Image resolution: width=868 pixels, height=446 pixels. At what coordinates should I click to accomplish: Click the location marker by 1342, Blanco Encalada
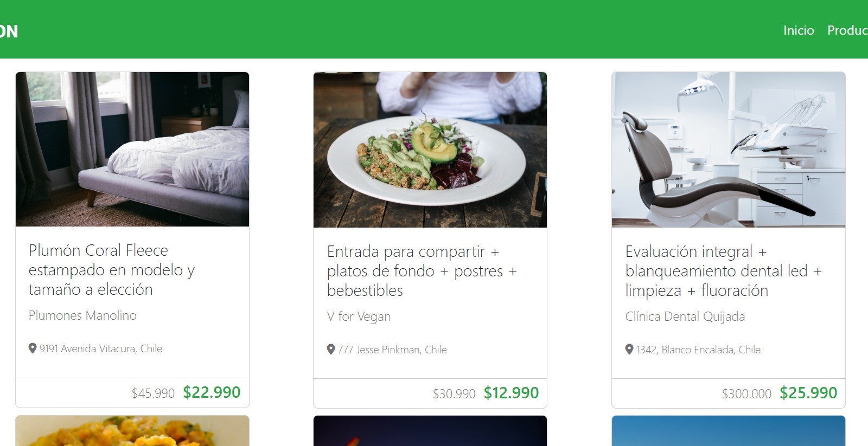tap(629, 350)
